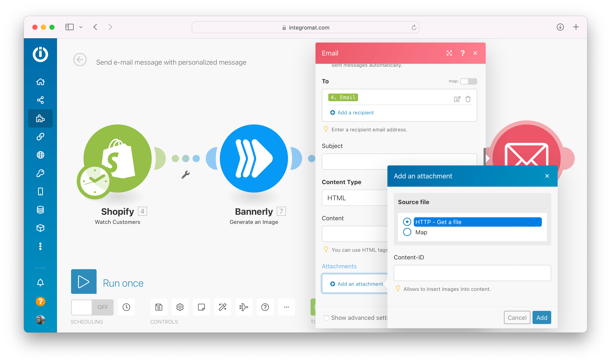Select the Map source file radio
The height and width of the screenshot is (364, 611).
407,232
